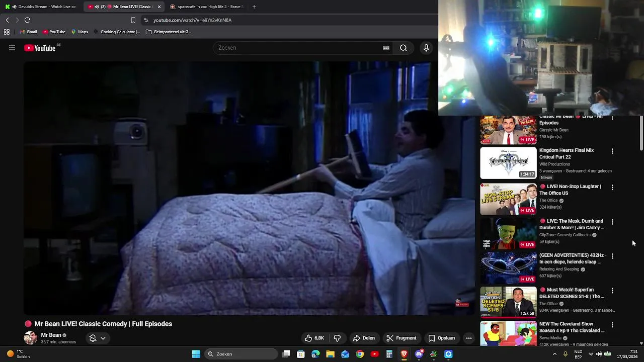Open Discord from the taskbar
644x362 pixels.
[x=419, y=354]
